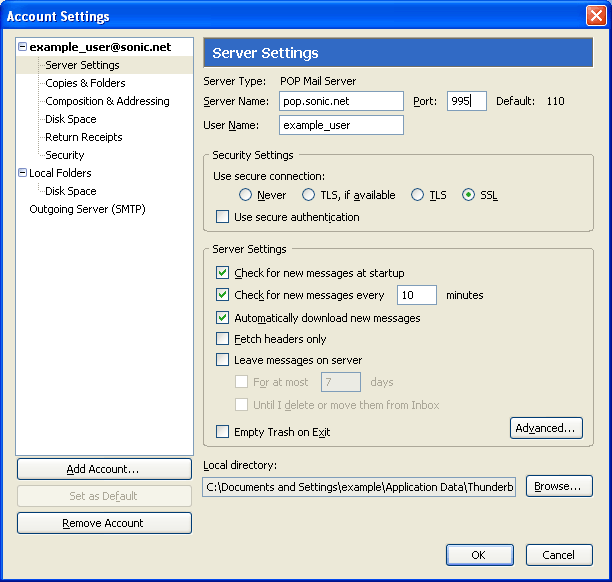The height and width of the screenshot is (582, 612).
Task: Click the Server Name field
Action: (341, 101)
